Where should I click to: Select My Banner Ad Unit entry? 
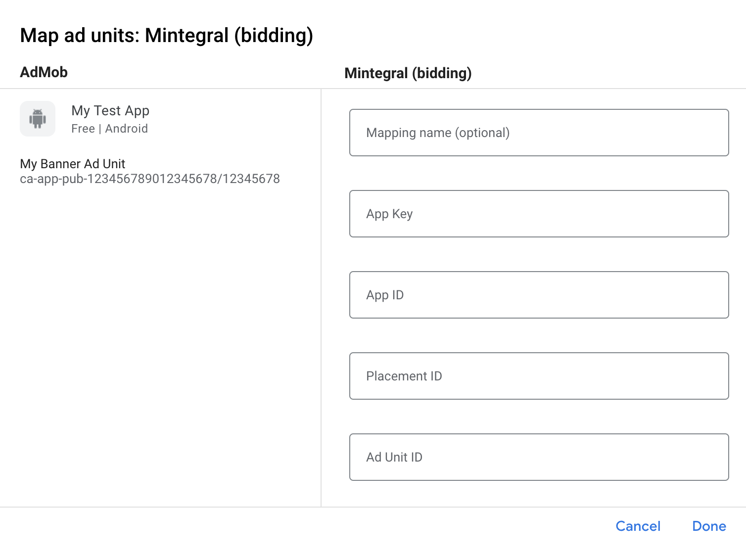tap(73, 164)
